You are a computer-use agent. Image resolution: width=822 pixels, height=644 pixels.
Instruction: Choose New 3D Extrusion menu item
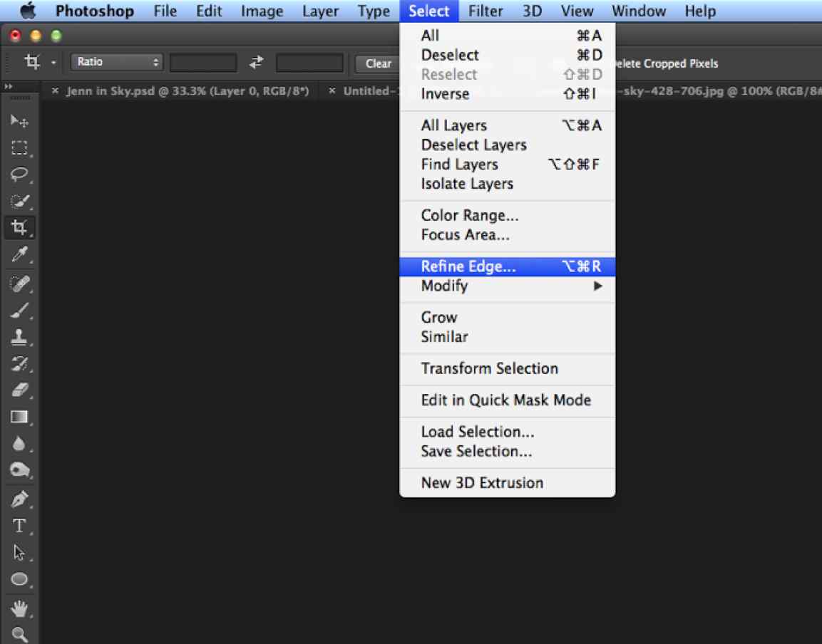507,482
